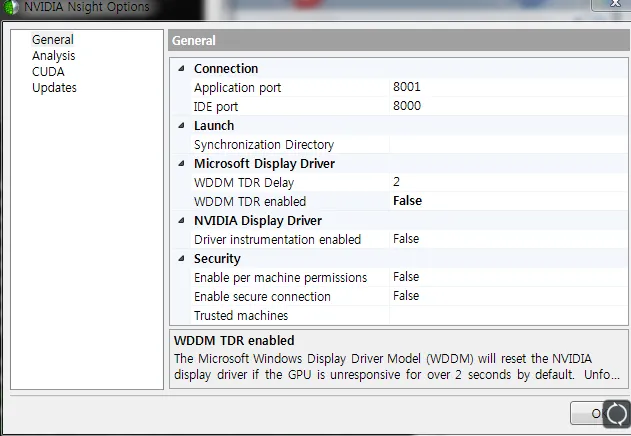The image size is (631, 436).
Task: Close the NVIDIA Nsight Options dialog
Action: point(614,4)
